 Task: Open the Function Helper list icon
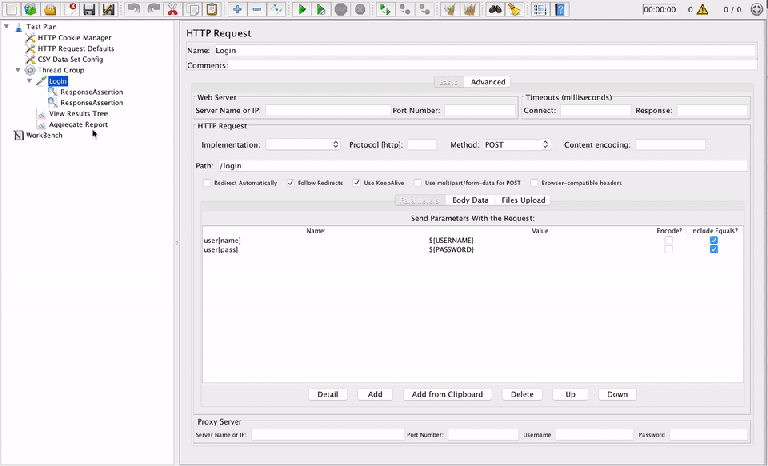click(540, 9)
